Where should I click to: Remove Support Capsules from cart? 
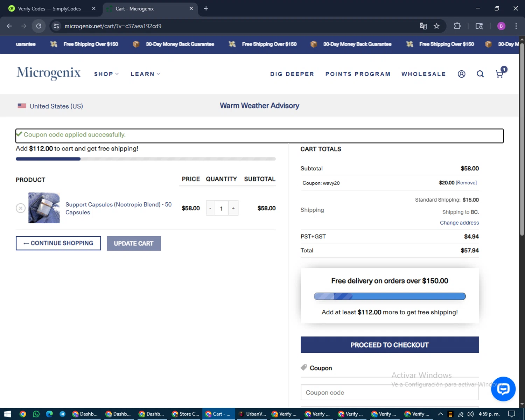[21, 208]
